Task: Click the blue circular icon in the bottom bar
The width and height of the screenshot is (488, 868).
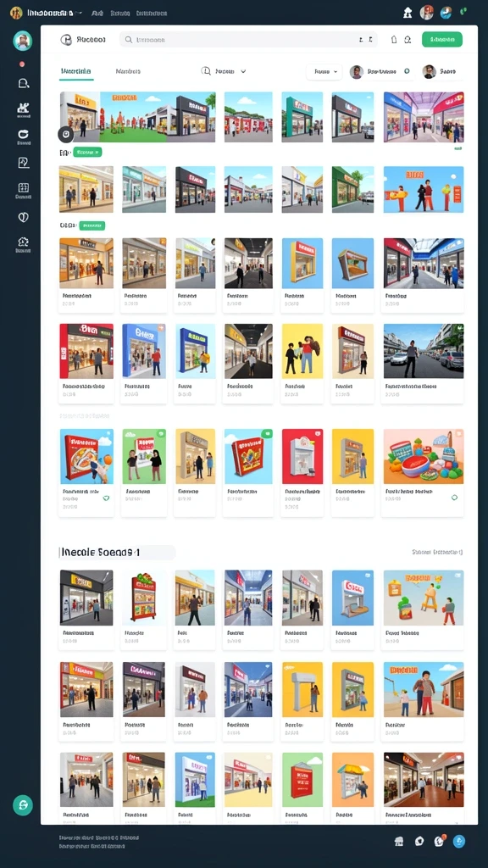Action: click(x=458, y=842)
